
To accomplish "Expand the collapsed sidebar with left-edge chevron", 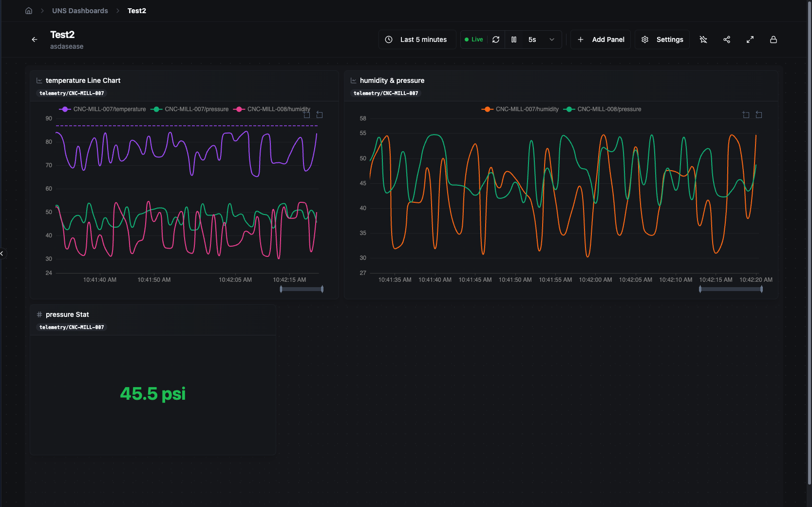I will (x=2, y=253).
